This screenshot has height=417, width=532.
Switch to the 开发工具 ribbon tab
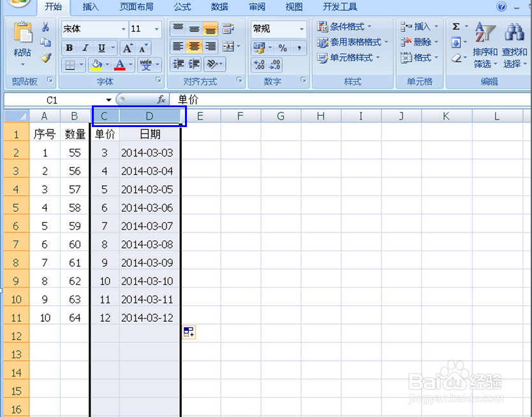click(x=340, y=7)
